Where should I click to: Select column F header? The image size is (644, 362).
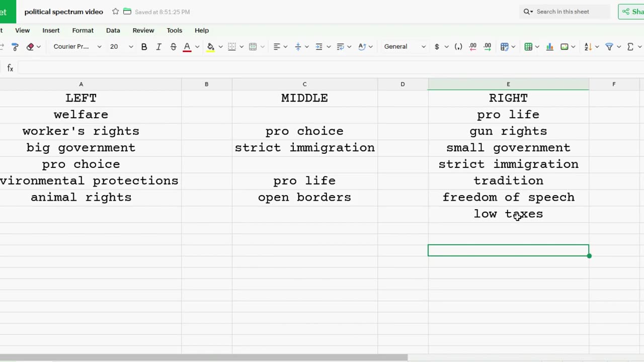point(614,84)
